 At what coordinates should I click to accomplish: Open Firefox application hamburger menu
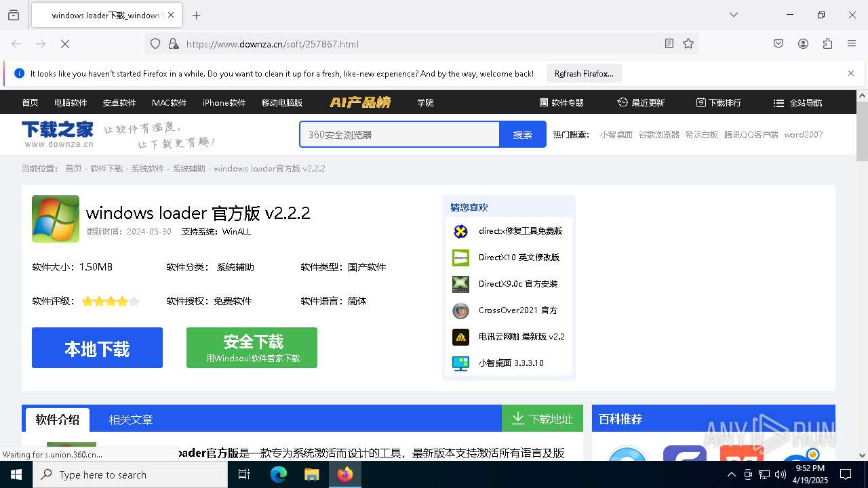click(x=852, y=43)
